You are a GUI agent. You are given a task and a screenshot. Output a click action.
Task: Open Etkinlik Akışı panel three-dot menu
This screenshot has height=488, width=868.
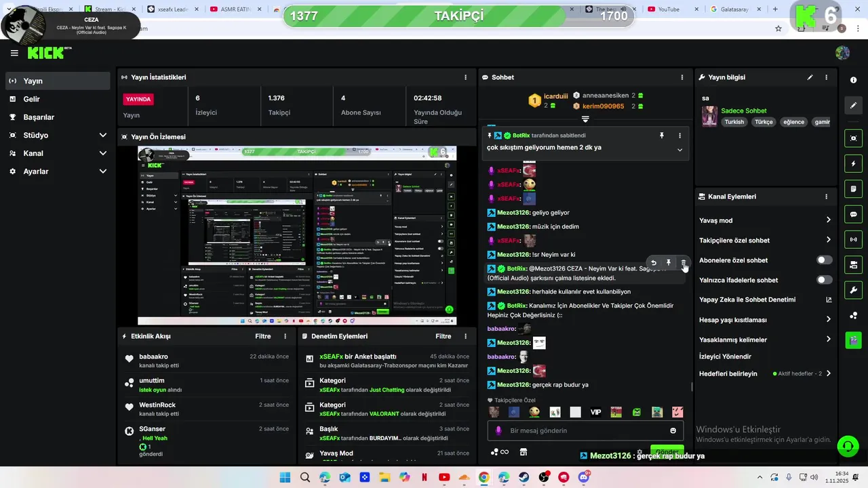pos(285,336)
